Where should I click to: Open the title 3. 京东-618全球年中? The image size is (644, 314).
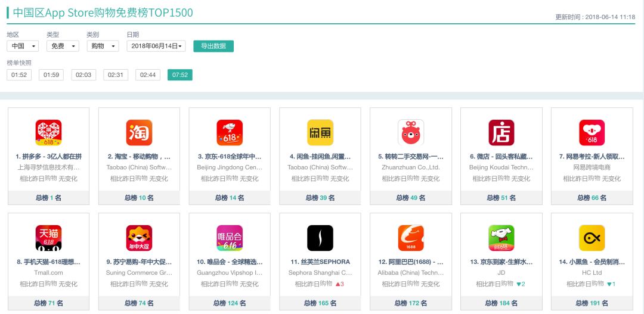coord(230,156)
